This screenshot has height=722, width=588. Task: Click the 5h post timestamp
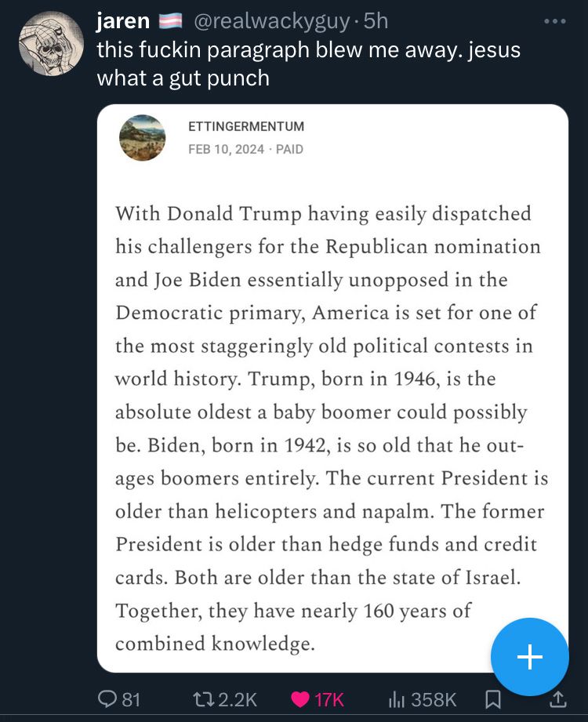coord(376,21)
